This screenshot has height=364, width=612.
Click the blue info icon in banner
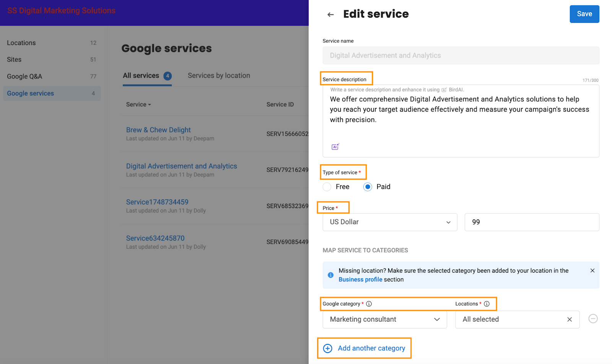(330, 275)
